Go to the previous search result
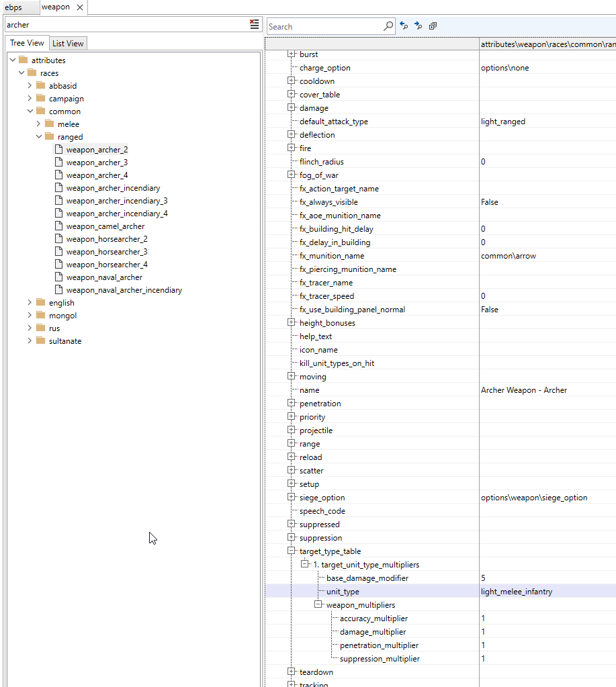The height and width of the screenshot is (687, 616). [404, 26]
